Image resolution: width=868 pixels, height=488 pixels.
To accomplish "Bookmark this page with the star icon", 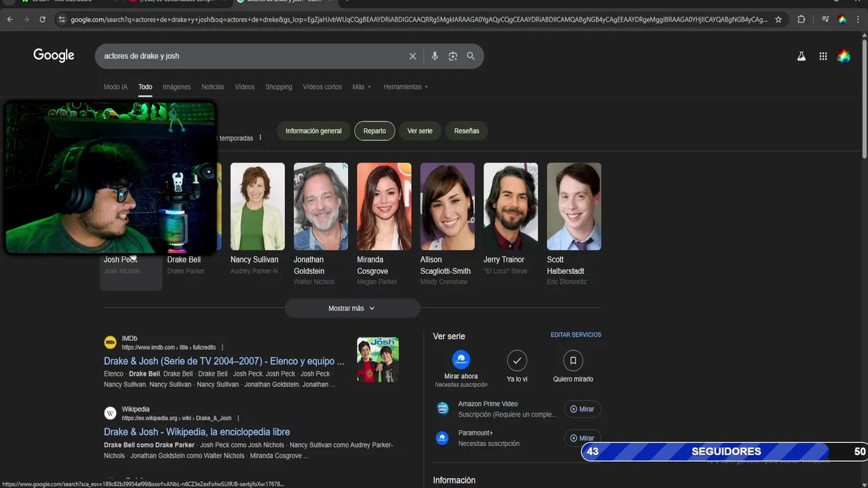I will pyautogui.click(x=778, y=20).
